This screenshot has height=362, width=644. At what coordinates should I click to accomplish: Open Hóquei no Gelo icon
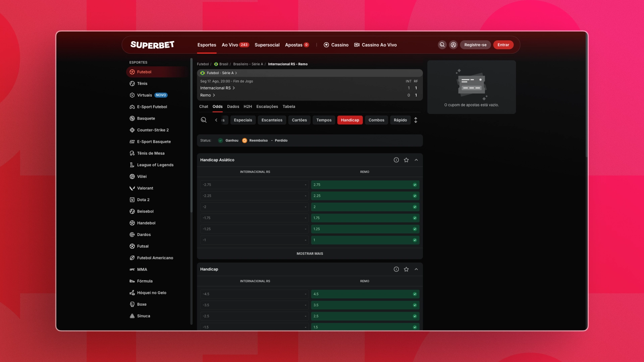click(132, 293)
